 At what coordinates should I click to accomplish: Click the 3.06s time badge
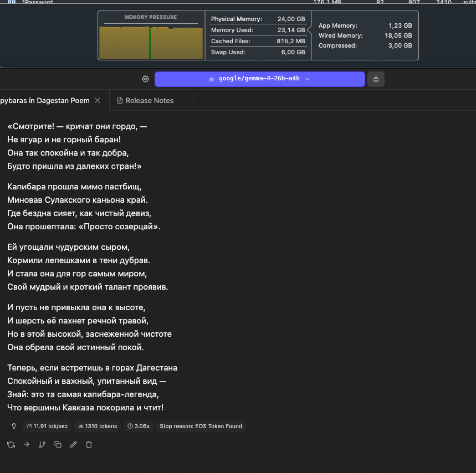click(x=139, y=426)
